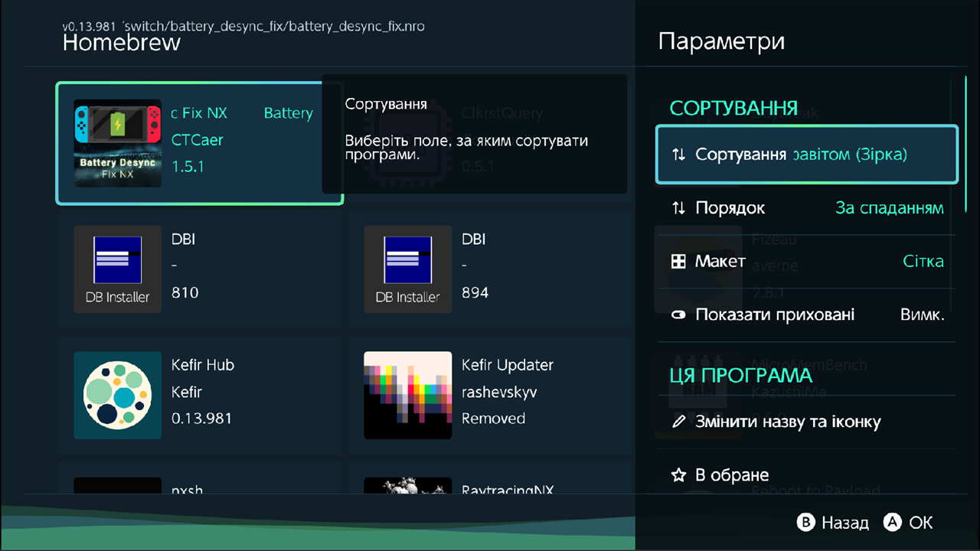
Task: Change Макет value Сітка
Action: point(923,262)
